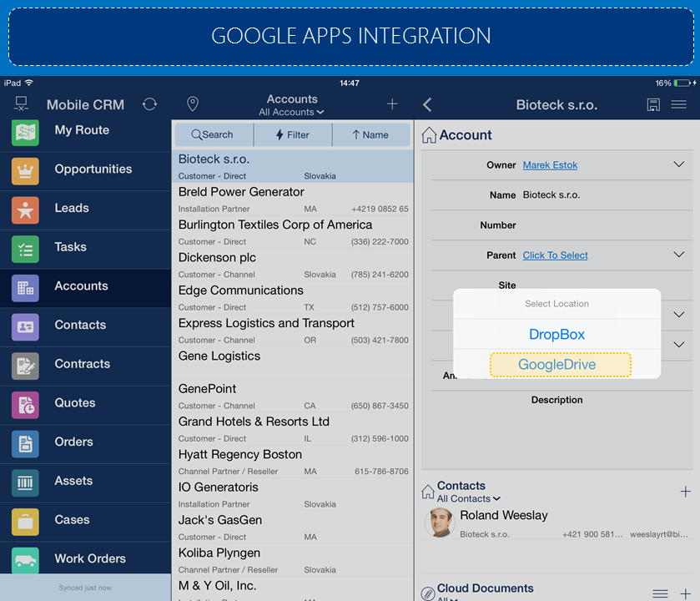700x601 pixels.
Task: Expand the All Accounts view dropdown
Action: [x=291, y=112]
